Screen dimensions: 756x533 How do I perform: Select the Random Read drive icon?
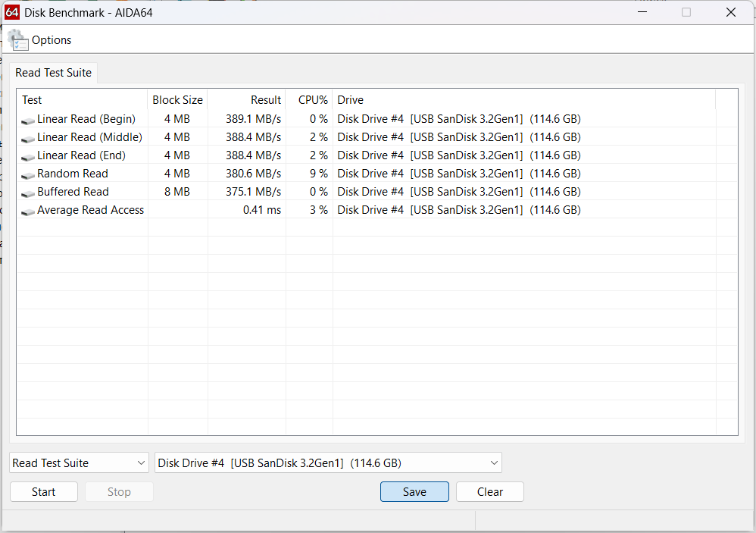point(28,174)
